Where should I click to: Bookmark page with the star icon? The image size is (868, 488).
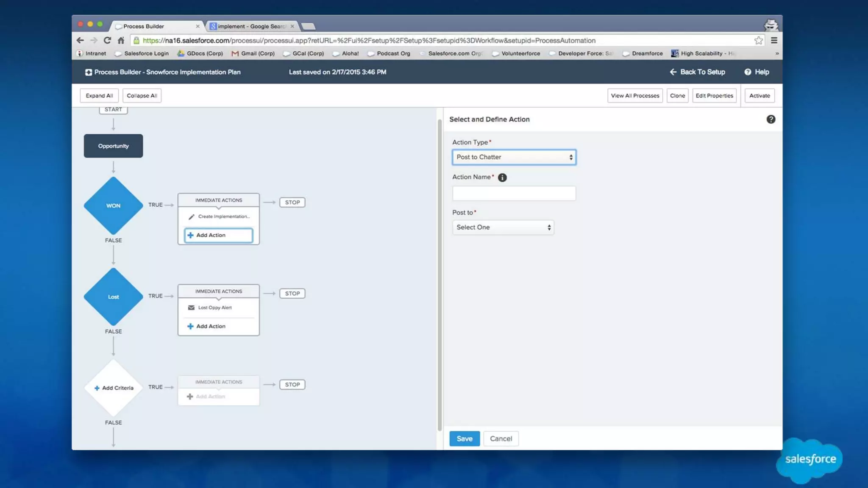click(758, 40)
